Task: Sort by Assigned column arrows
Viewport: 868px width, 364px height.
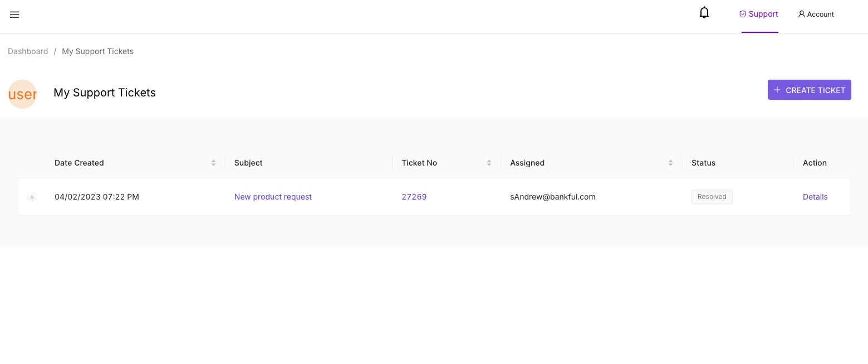Action: 670,163
